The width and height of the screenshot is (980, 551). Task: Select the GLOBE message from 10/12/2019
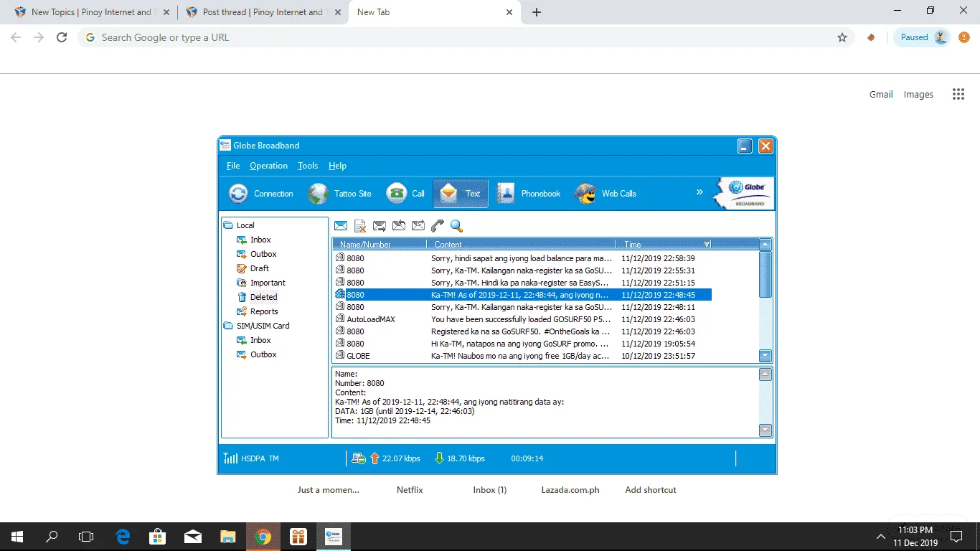(x=522, y=356)
